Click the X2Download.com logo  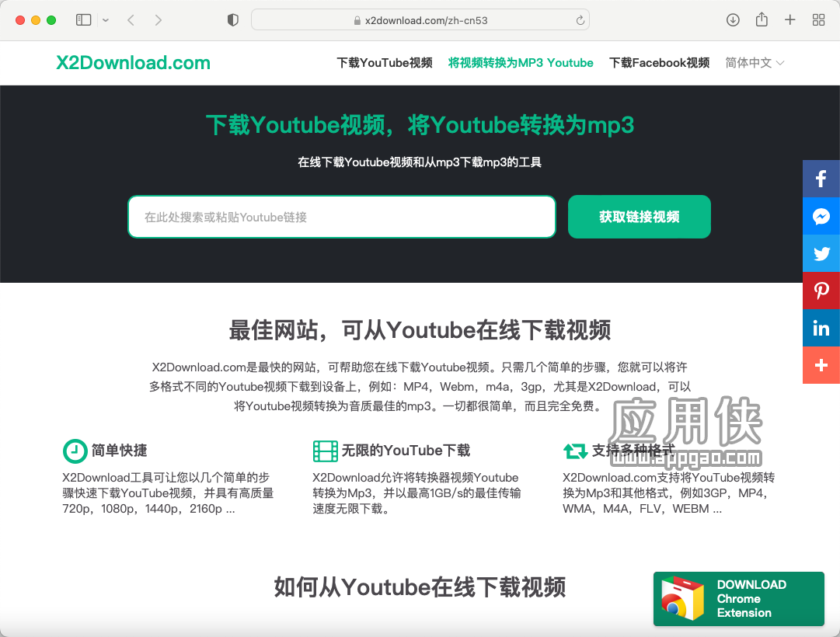(134, 63)
